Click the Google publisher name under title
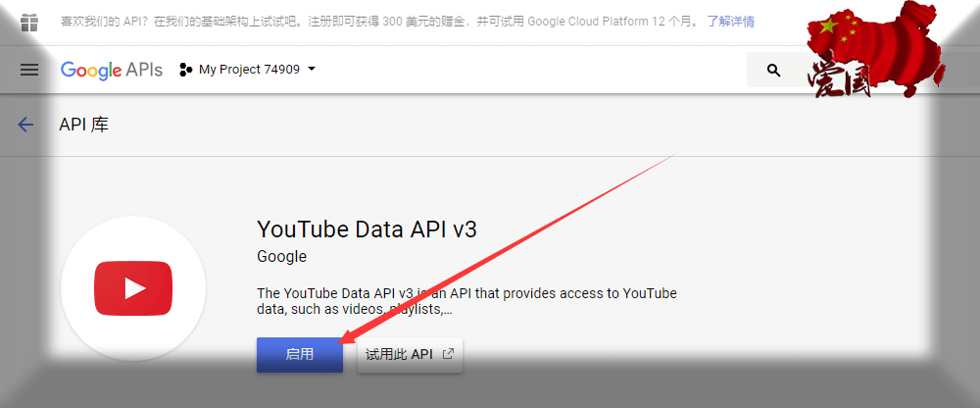The image size is (980, 408). pyautogui.click(x=281, y=257)
